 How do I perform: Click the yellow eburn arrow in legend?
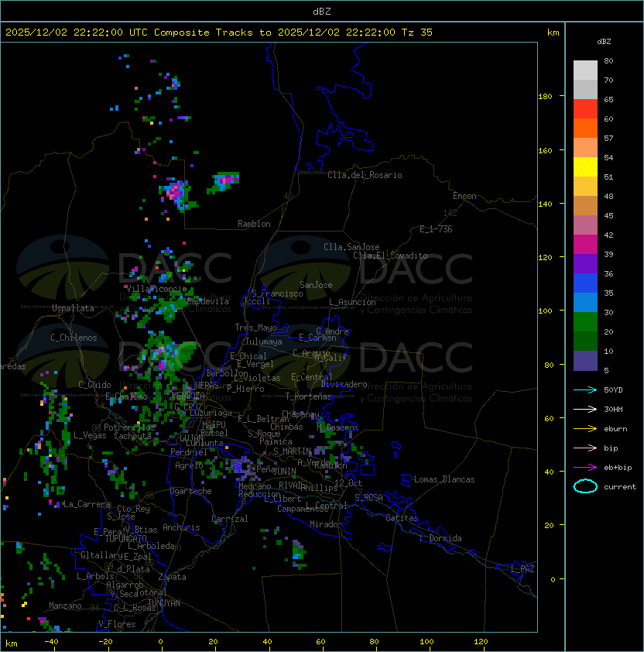pos(585,429)
